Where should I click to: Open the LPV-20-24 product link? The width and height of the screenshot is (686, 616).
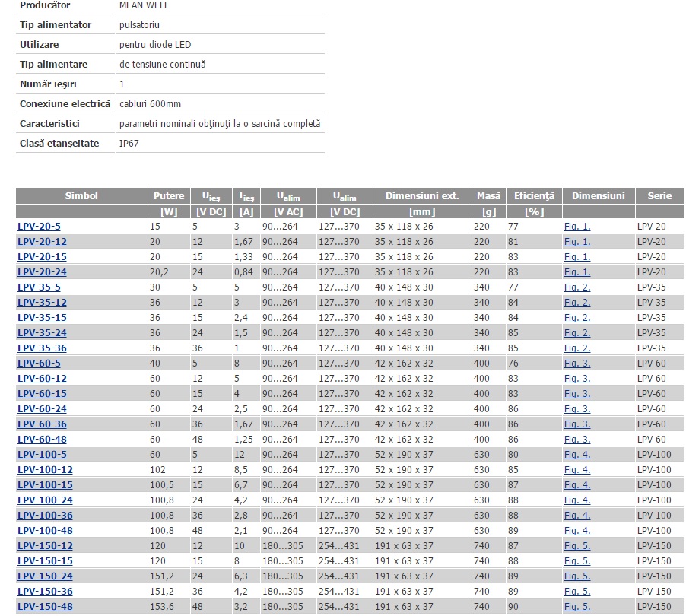pyautogui.click(x=42, y=272)
